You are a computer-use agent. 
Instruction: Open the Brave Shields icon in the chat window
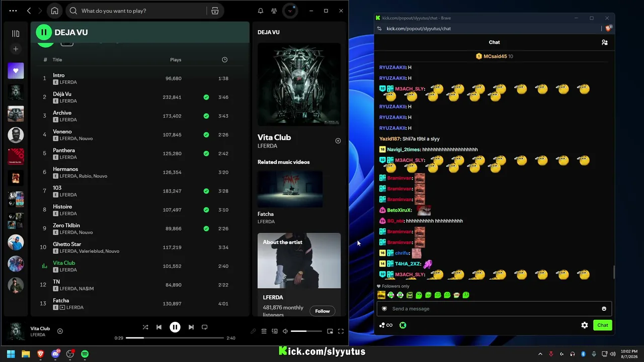pyautogui.click(x=608, y=29)
